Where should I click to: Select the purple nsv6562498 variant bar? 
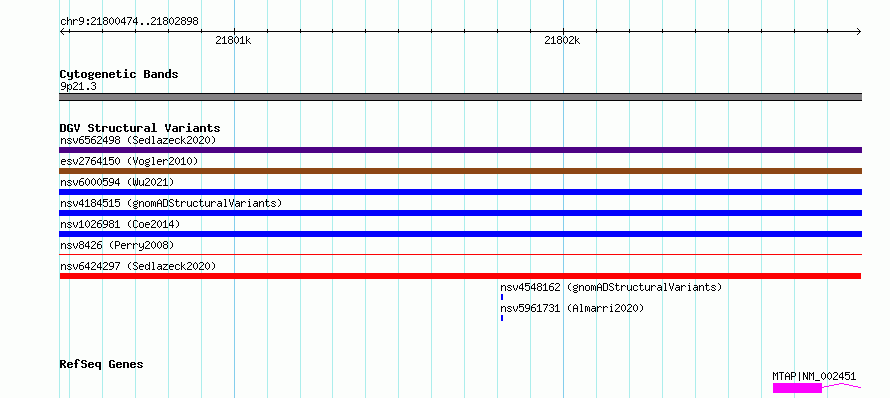tap(460, 150)
